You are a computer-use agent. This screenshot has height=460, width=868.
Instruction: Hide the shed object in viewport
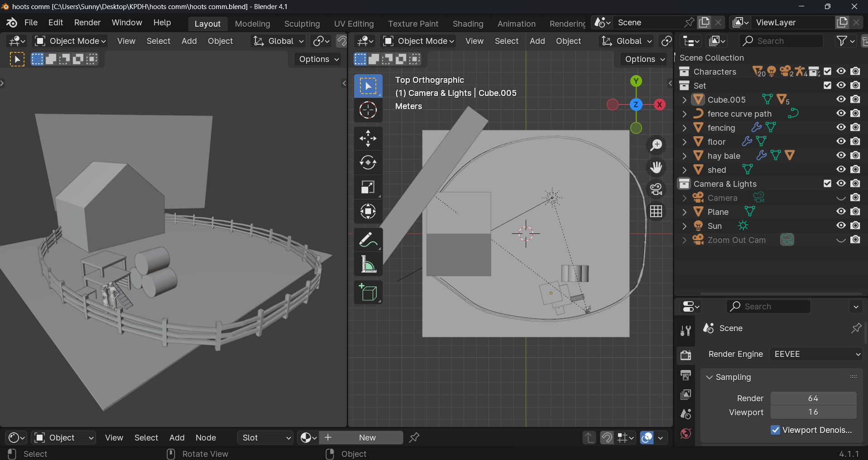(841, 170)
